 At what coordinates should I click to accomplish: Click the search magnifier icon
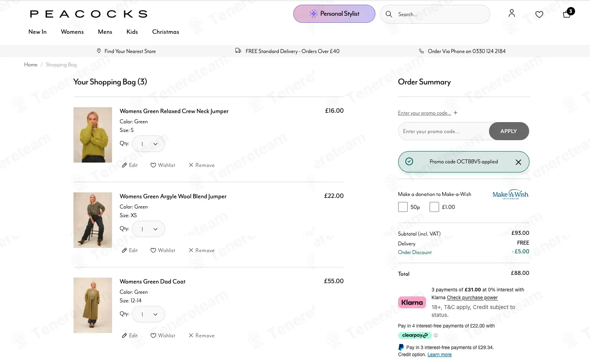(389, 14)
